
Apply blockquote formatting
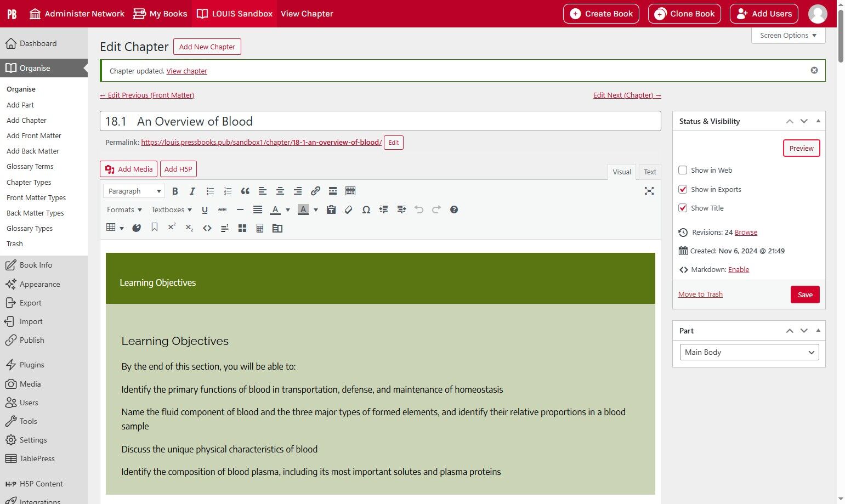coord(245,191)
